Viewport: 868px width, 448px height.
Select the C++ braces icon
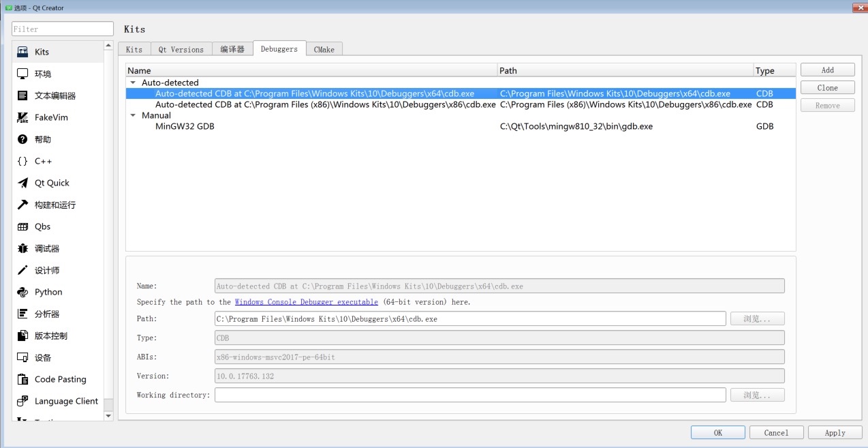[22, 161]
